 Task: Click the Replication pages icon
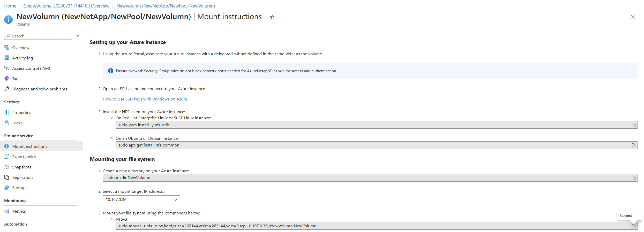point(7,177)
